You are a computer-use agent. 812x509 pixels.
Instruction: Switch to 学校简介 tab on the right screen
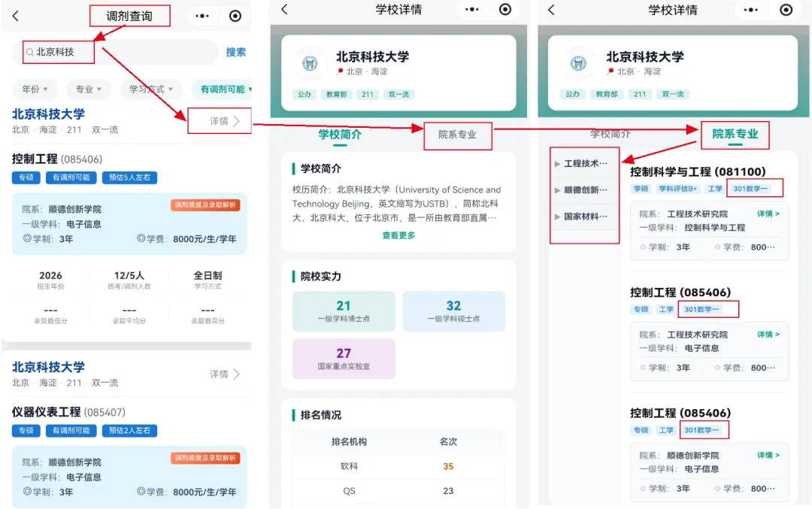click(611, 134)
